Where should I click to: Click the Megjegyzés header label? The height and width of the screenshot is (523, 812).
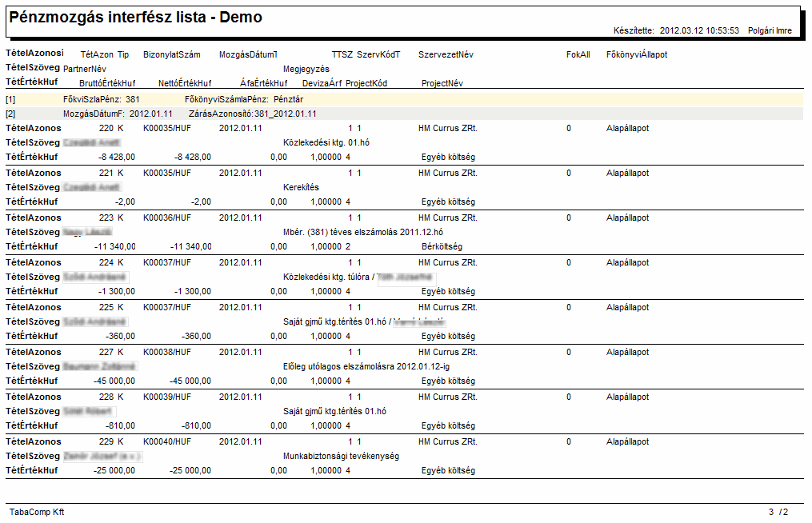click(x=306, y=69)
